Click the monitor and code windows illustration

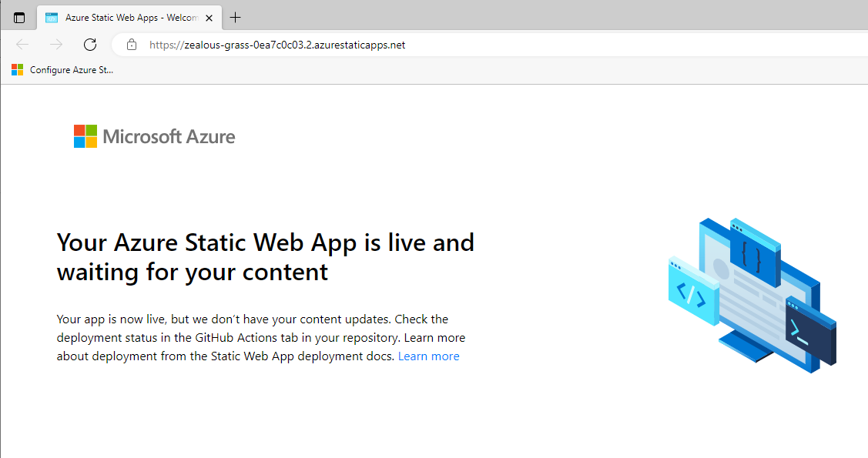pos(752,296)
